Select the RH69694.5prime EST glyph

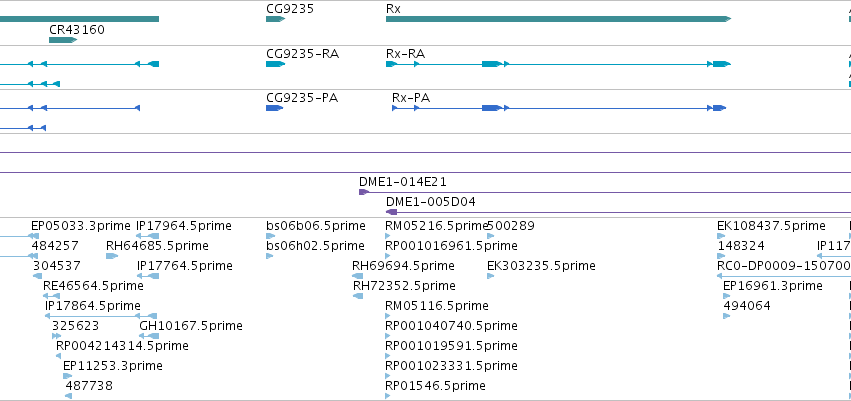click(358, 276)
